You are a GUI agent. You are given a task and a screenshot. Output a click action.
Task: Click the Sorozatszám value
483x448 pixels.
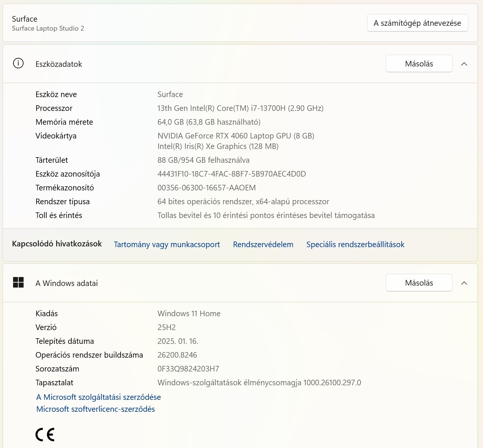[188, 369]
